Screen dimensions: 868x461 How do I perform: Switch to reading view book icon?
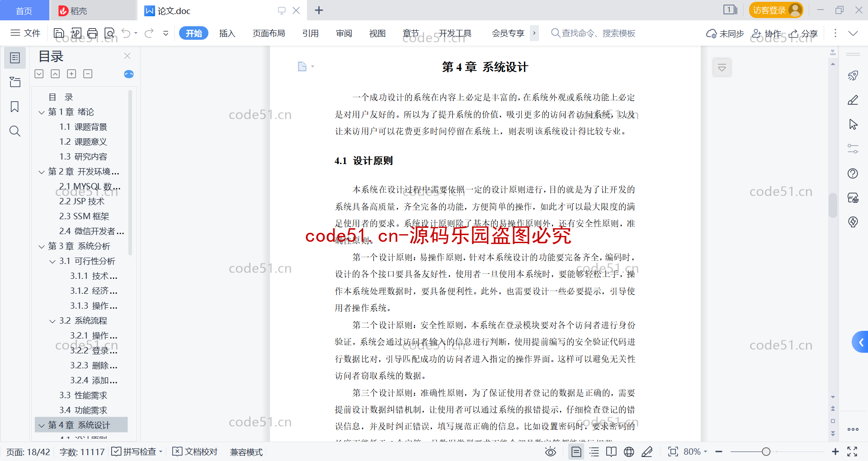[611, 452]
